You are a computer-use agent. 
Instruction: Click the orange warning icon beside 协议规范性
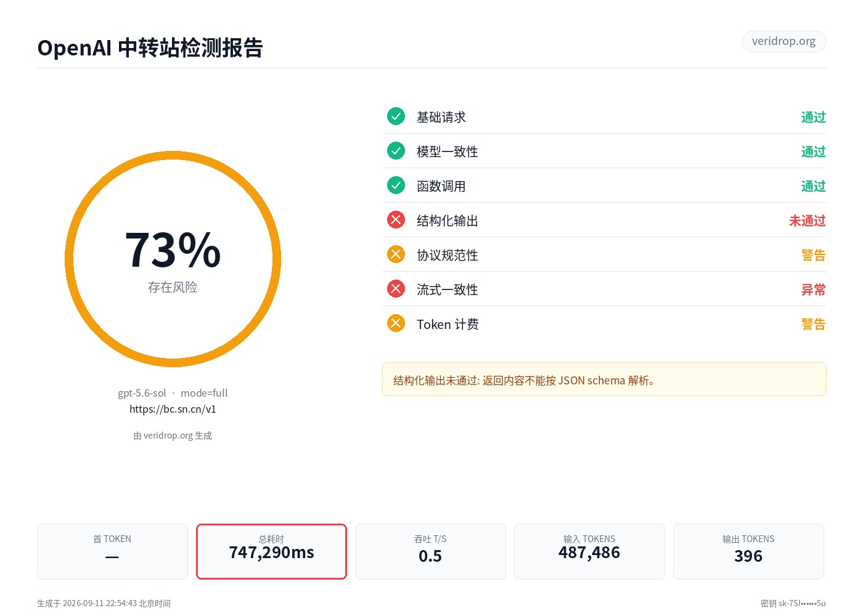[396, 254]
